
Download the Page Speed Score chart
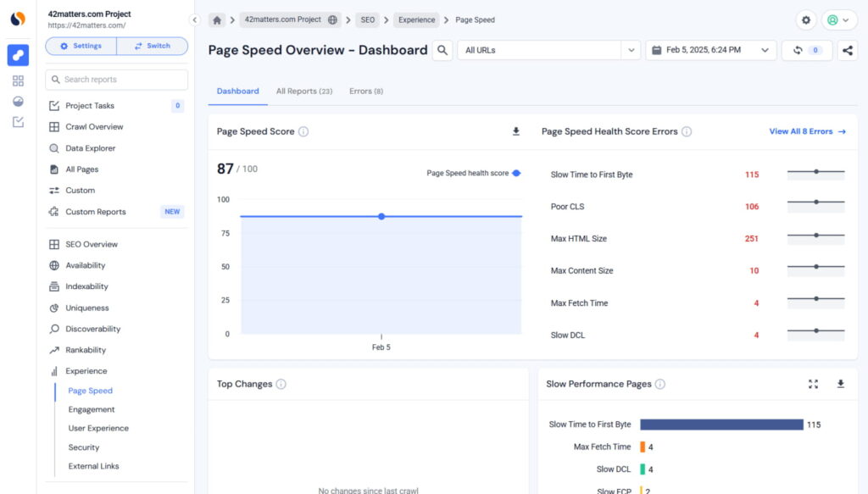tap(515, 131)
